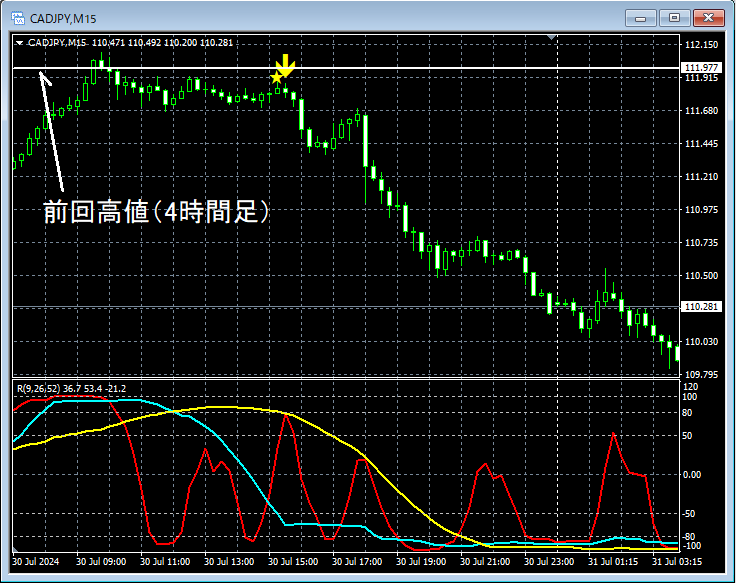The height and width of the screenshot is (583, 737).
Task: Click indicator scale value -50
Action: coord(689,514)
